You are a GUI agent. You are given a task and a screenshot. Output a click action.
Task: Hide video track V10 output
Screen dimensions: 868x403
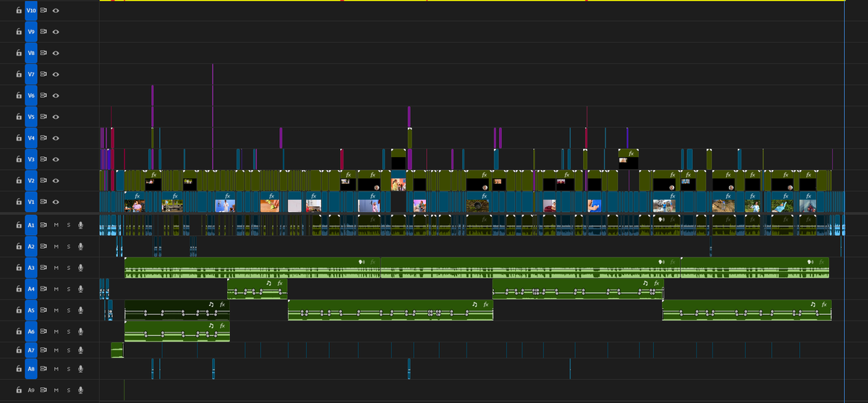point(56,11)
